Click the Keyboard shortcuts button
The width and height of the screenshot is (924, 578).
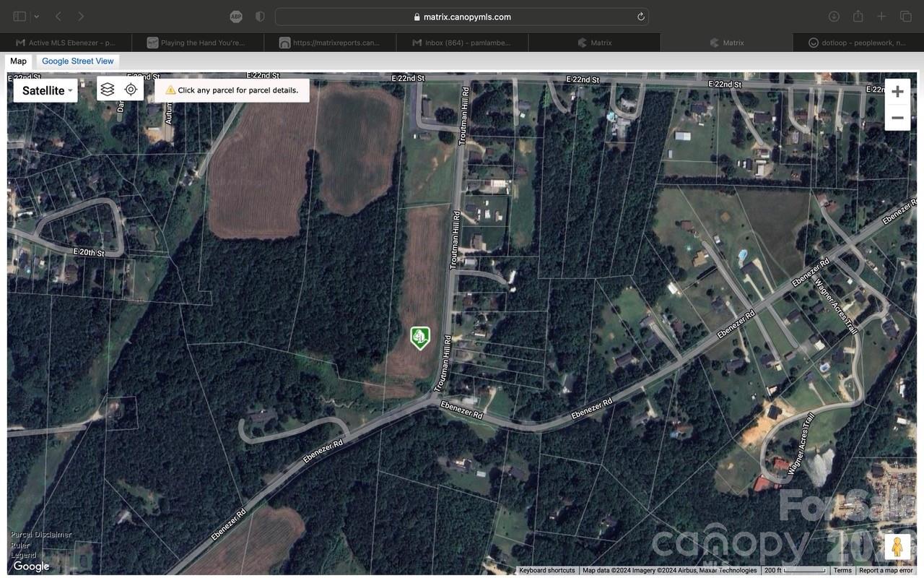pyautogui.click(x=547, y=571)
